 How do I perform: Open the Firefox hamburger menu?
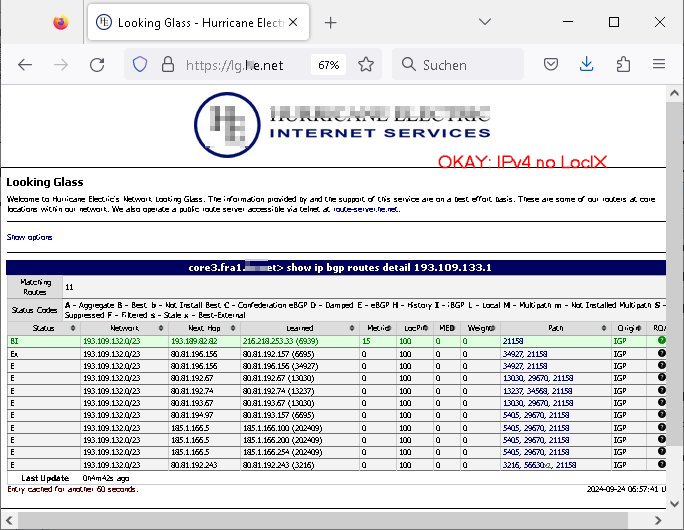659,64
